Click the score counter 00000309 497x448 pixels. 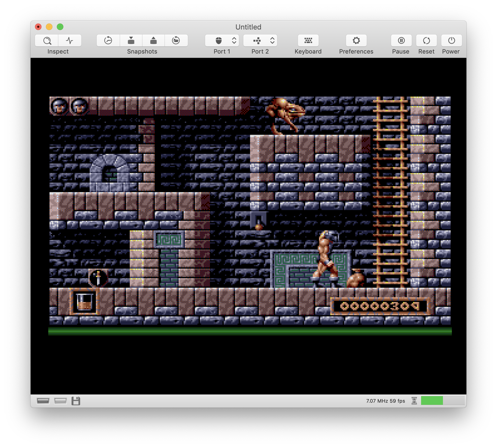tap(379, 306)
